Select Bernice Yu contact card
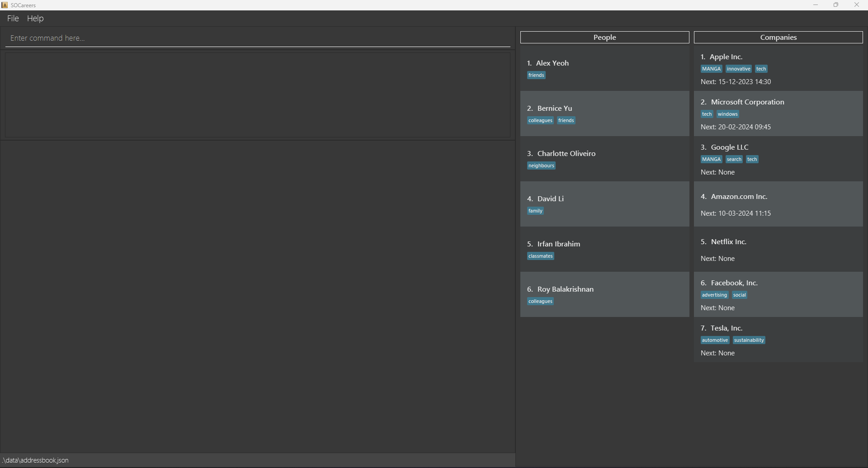 pos(604,113)
